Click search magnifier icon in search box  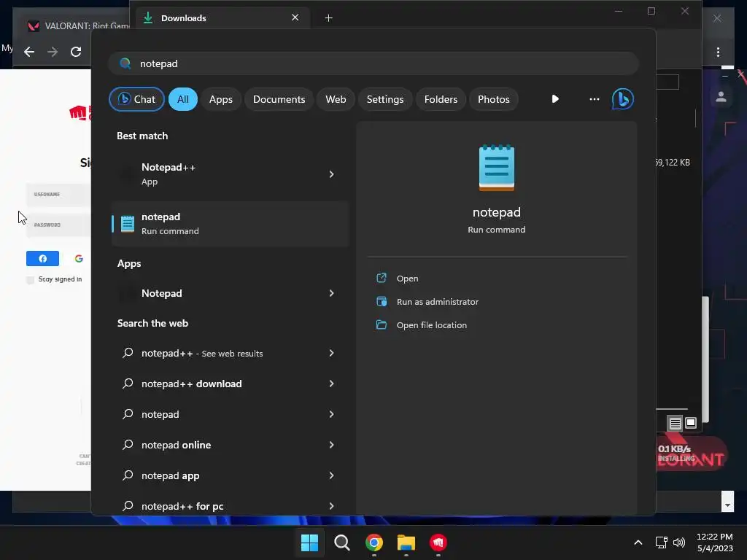point(125,63)
